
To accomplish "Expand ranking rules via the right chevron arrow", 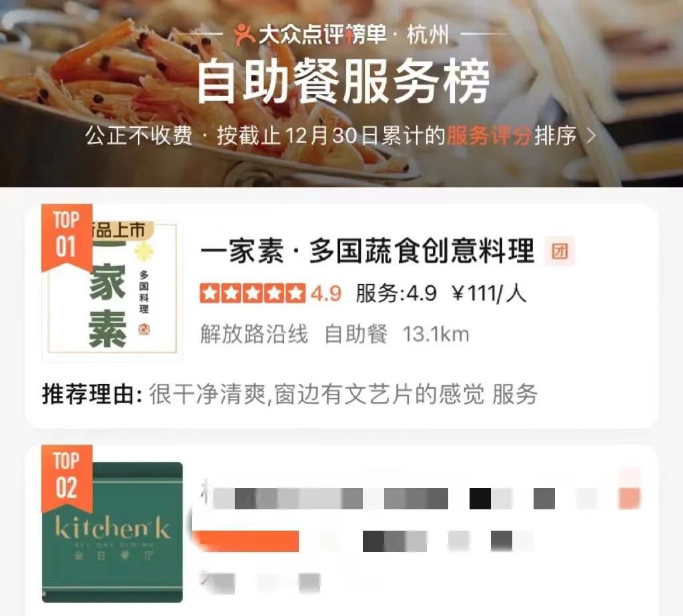I will pos(591,136).
